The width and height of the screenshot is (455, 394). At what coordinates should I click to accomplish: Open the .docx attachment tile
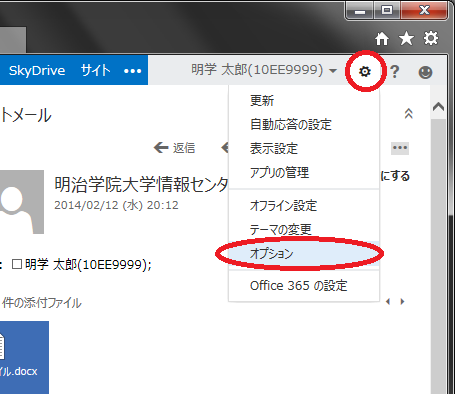tap(23, 357)
